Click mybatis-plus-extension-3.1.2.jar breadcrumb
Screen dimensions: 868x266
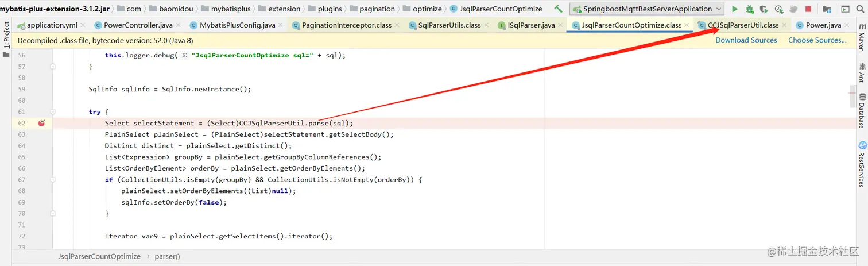[x=55, y=9]
